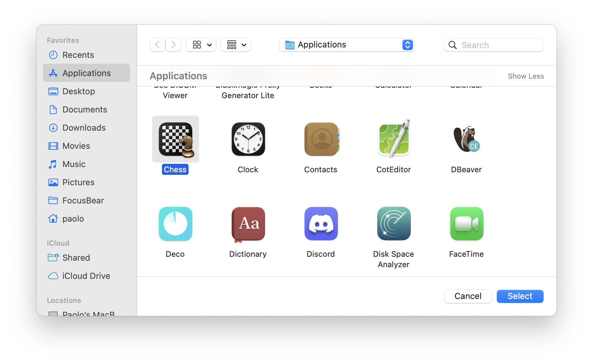Choose the Dictionary app icon
The width and height of the screenshot is (593, 364).
248,224
